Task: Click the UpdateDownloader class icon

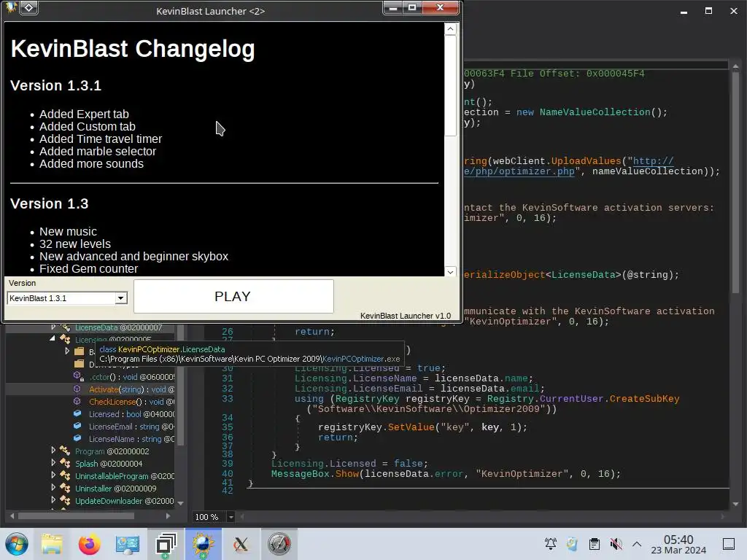Action: tap(65, 500)
